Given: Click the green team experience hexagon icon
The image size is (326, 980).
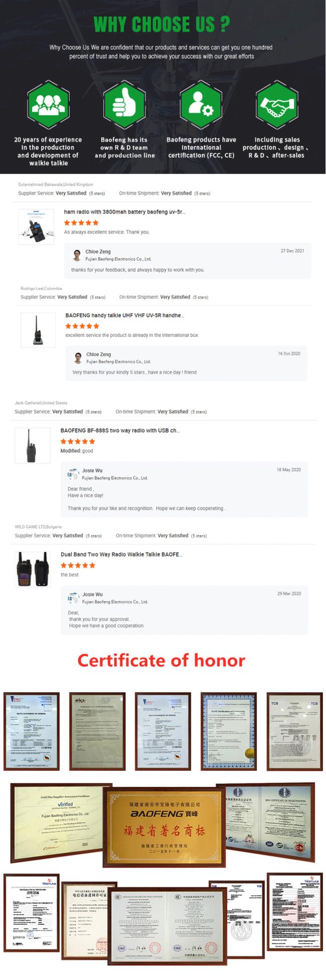Looking at the screenshot, I should 48,105.
